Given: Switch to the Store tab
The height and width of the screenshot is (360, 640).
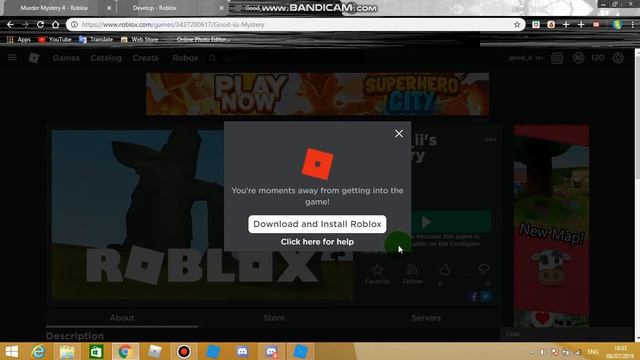Looking at the screenshot, I should [x=274, y=318].
